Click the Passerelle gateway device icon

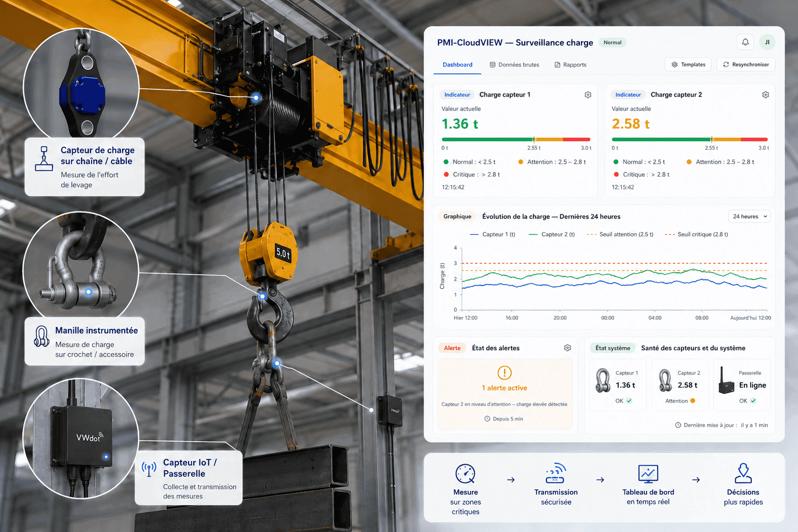point(726,380)
